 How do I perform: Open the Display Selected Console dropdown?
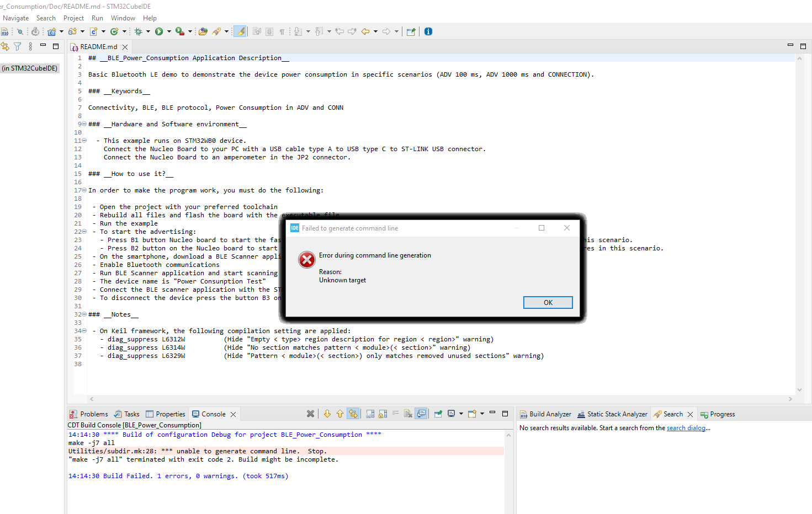461,414
